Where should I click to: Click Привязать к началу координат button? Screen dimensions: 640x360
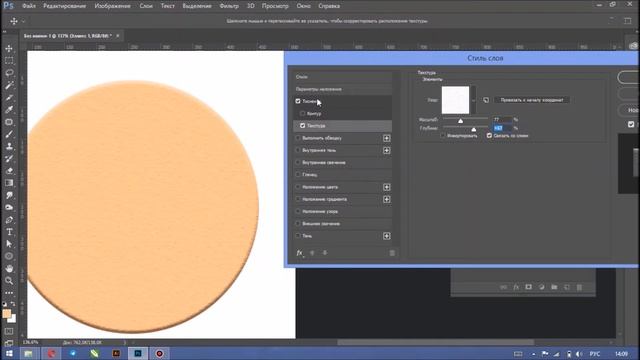click(x=532, y=100)
